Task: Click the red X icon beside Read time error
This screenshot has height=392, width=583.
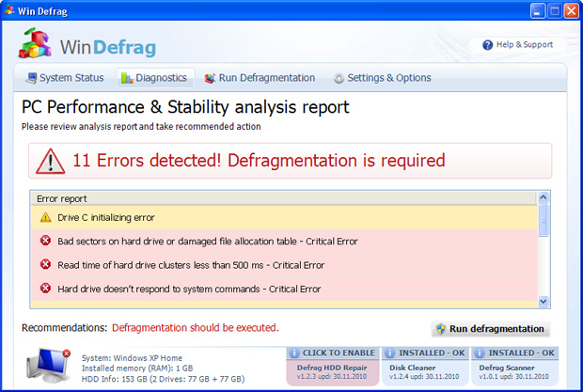Action: point(46,264)
